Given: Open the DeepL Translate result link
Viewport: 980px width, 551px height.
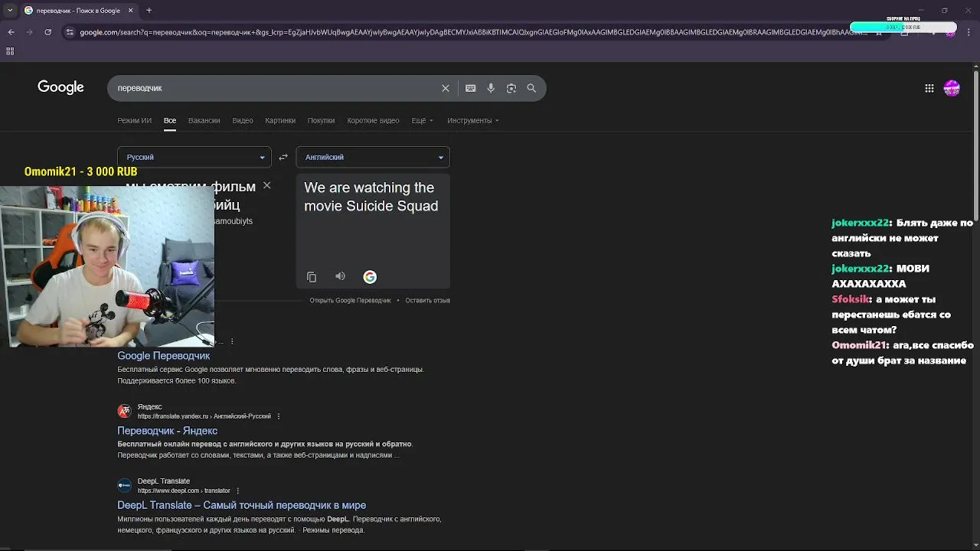Looking at the screenshot, I should [242, 505].
